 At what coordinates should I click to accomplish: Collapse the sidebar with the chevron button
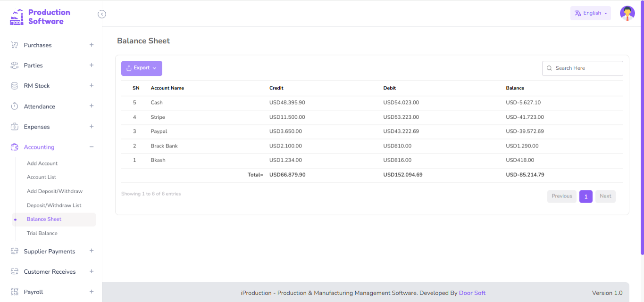click(x=102, y=14)
